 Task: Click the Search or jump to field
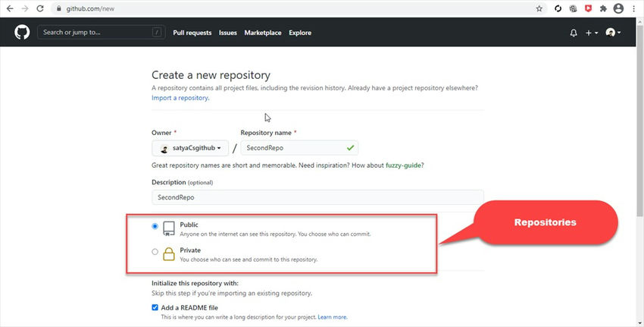(101, 32)
